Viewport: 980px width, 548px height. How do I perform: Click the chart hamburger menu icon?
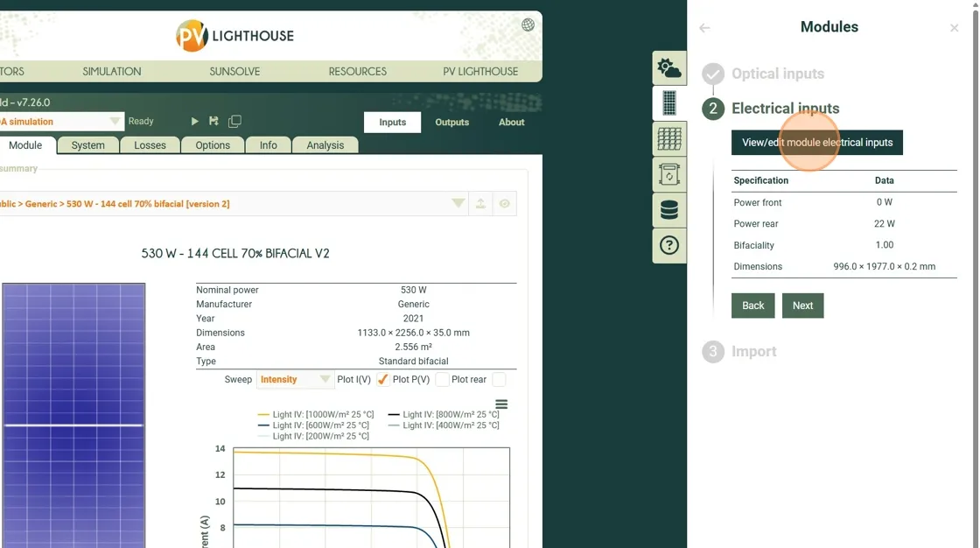pos(501,404)
